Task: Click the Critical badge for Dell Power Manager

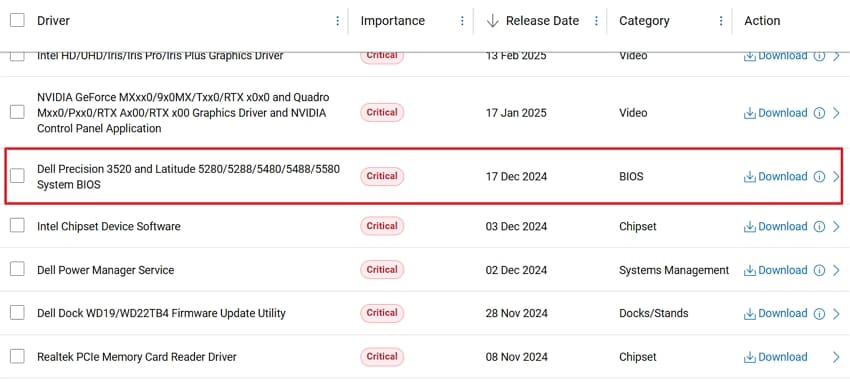Action: 382,269
